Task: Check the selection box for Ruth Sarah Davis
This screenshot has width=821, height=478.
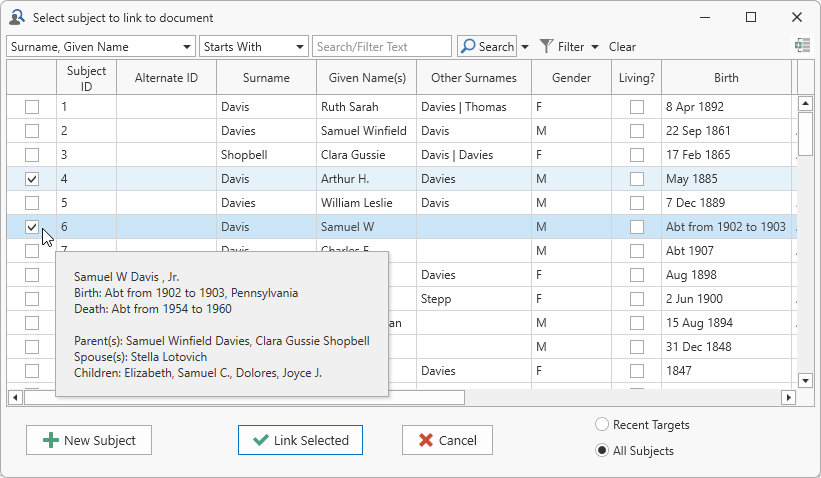Action: 32,107
